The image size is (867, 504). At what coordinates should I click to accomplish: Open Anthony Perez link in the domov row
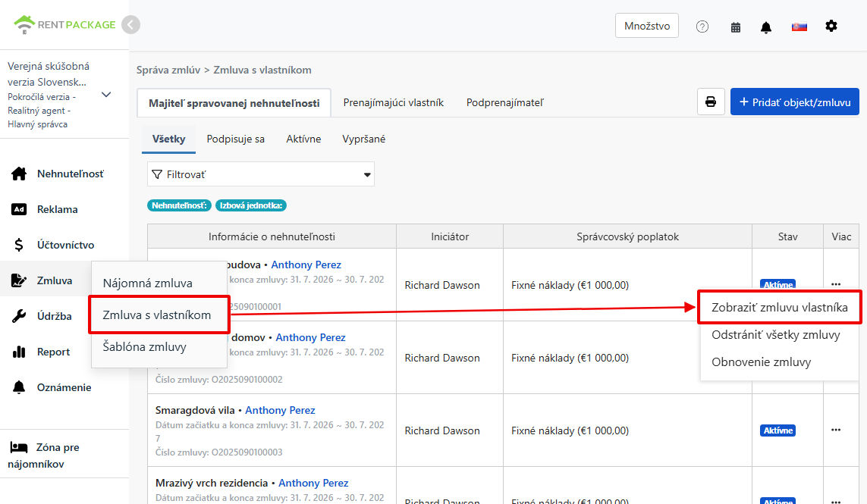click(310, 337)
